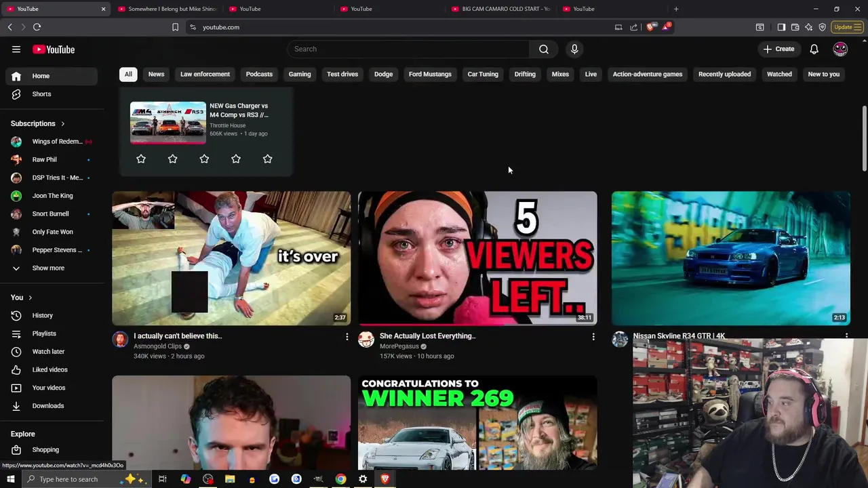This screenshot has width=868, height=488.
Task: Open the Update browser menu button
Action: tap(848, 27)
